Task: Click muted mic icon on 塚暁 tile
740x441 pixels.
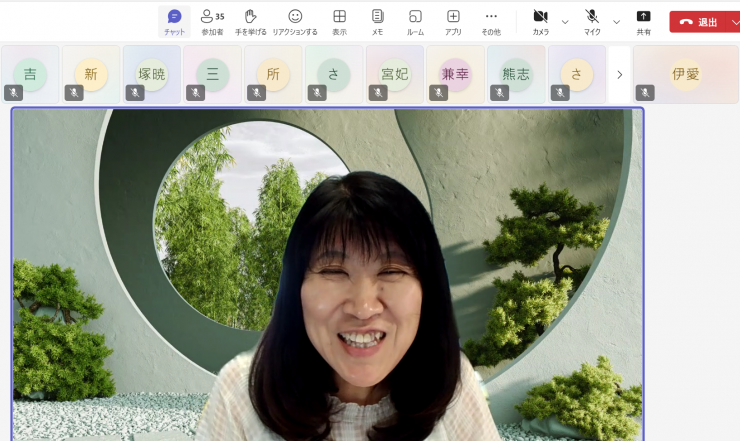Action: click(135, 93)
